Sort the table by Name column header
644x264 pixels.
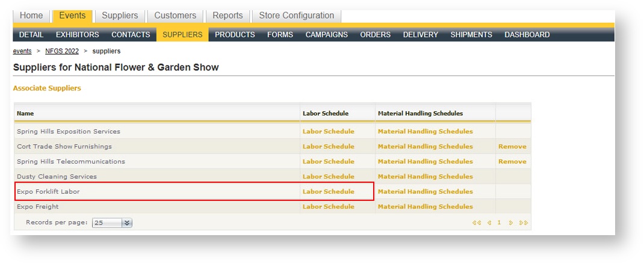(25, 113)
